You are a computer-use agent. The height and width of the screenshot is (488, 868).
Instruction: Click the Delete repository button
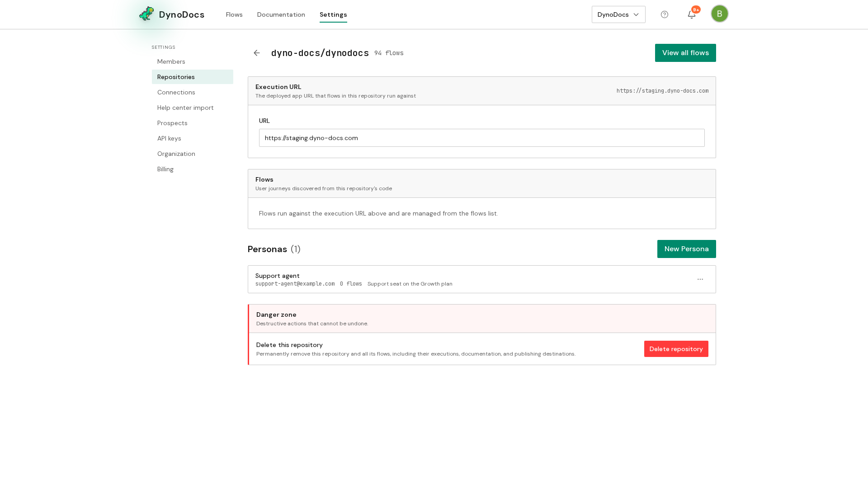coord(676,349)
